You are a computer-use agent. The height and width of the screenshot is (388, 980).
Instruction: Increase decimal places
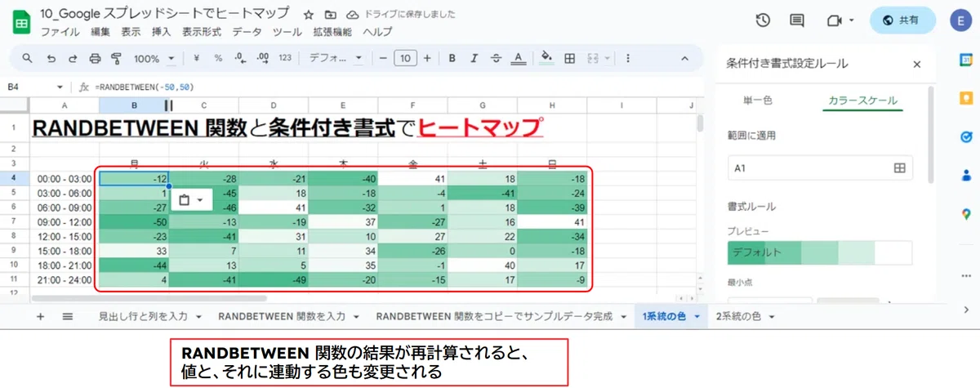coord(262,59)
